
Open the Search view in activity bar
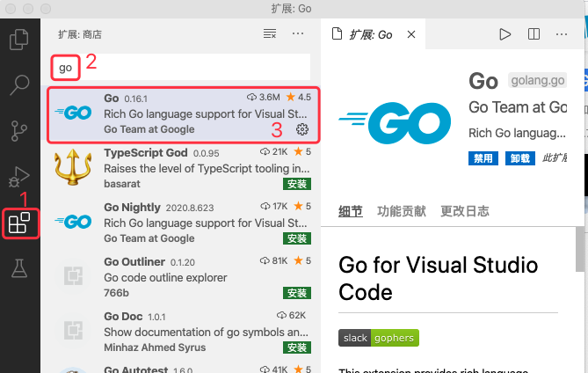(18, 85)
